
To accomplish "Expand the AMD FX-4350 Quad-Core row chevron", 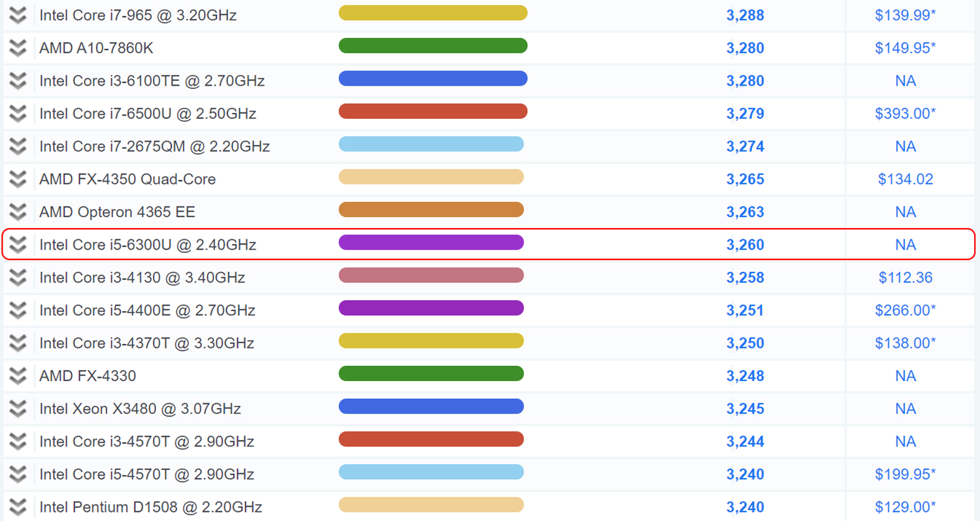I will (x=18, y=178).
